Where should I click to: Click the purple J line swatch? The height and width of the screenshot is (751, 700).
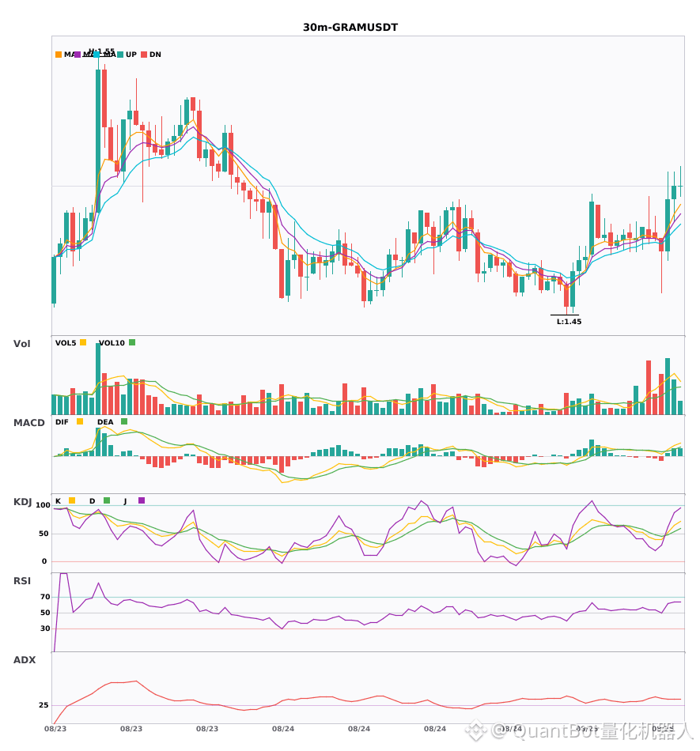tap(142, 500)
